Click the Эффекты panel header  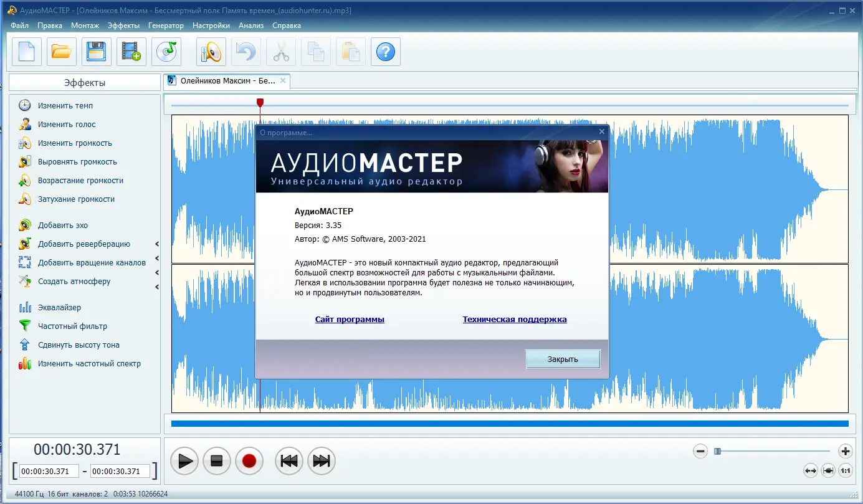click(x=85, y=83)
